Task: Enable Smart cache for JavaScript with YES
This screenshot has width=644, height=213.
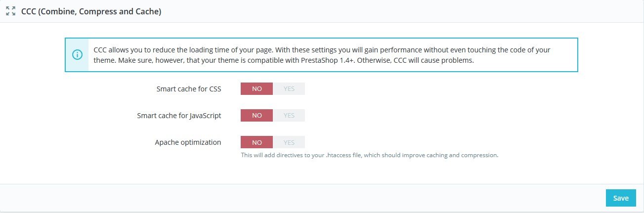Action: coord(289,116)
